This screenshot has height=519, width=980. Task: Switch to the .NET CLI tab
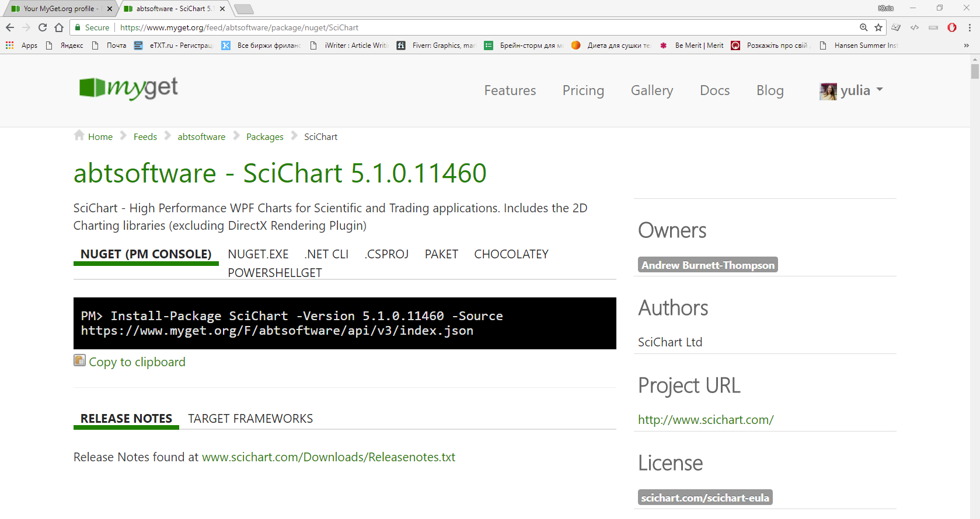[326, 254]
